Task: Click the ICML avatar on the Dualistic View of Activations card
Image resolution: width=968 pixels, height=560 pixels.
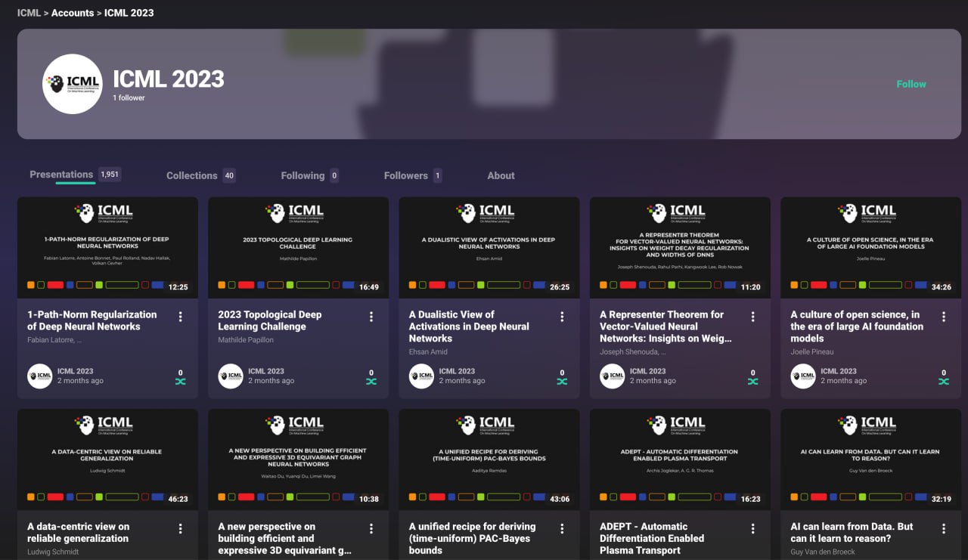Action: click(422, 376)
